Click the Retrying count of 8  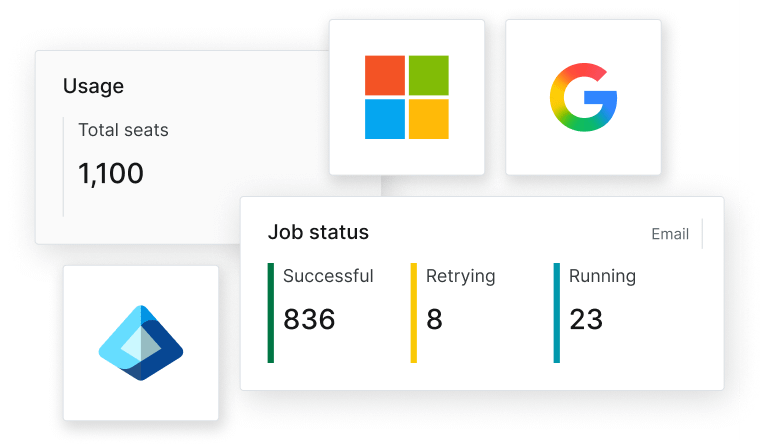(x=434, y=319)
